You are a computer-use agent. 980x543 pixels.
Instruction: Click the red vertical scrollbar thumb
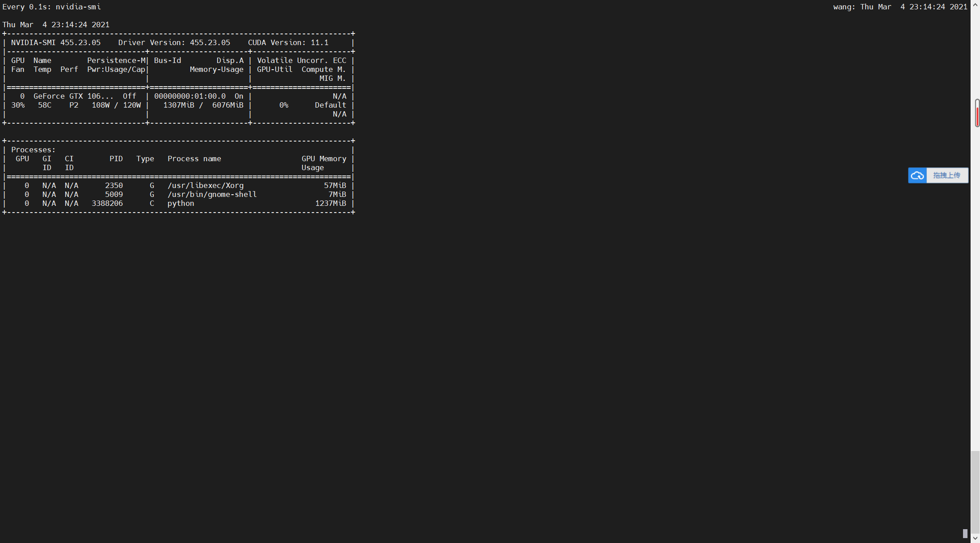(976, 113)
